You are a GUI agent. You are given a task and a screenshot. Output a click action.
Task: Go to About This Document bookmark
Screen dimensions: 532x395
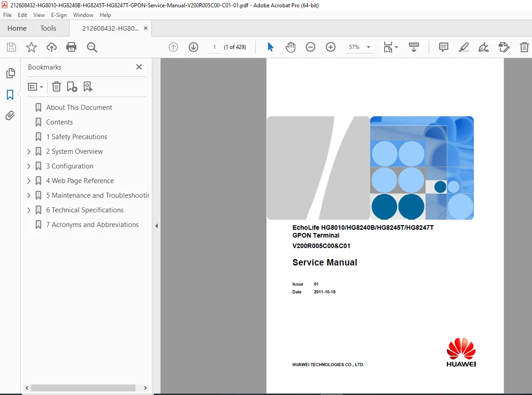(79, 107)
